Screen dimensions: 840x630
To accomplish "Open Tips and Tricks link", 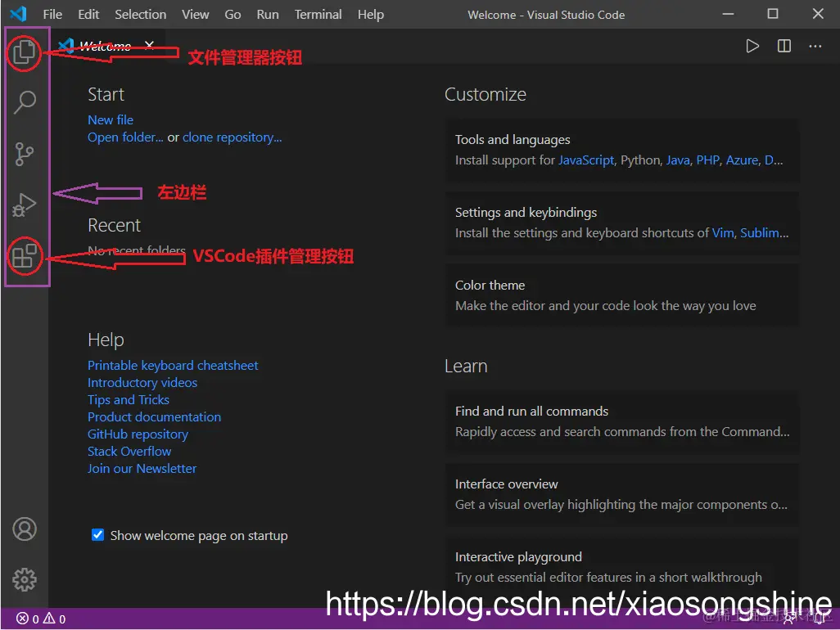I will pyautogui.click(x=128, y=399).
